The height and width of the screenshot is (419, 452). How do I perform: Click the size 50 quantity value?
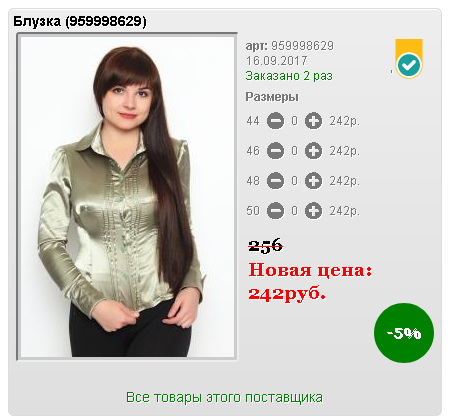click(x=294, y=211)
